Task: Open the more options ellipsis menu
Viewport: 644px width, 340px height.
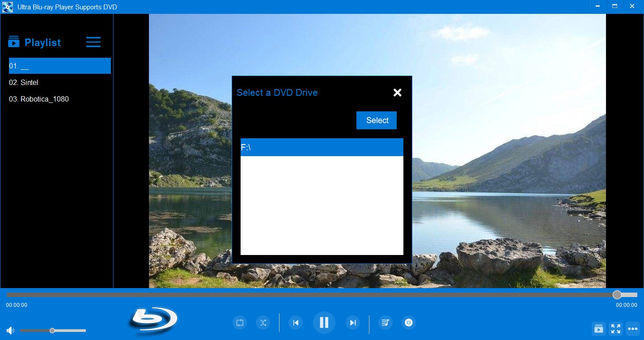Action: [x=633, y=329]
